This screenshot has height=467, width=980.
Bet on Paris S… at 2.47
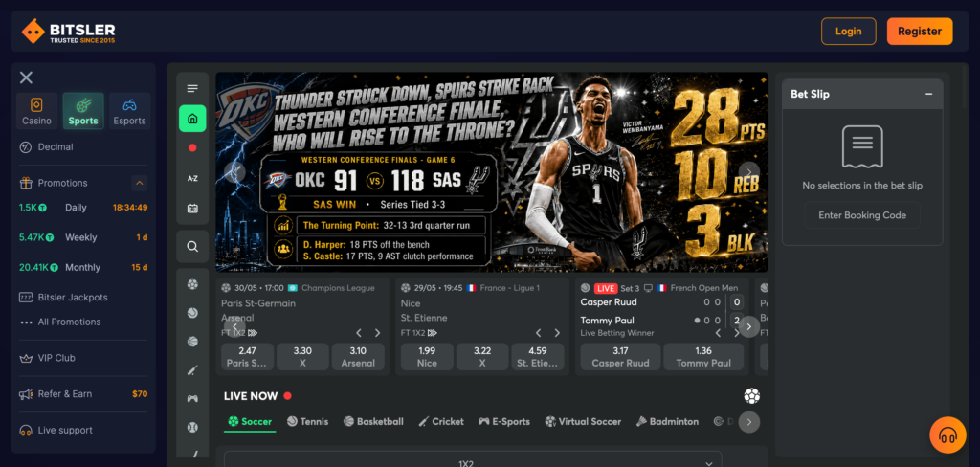[x=247, y=356]
